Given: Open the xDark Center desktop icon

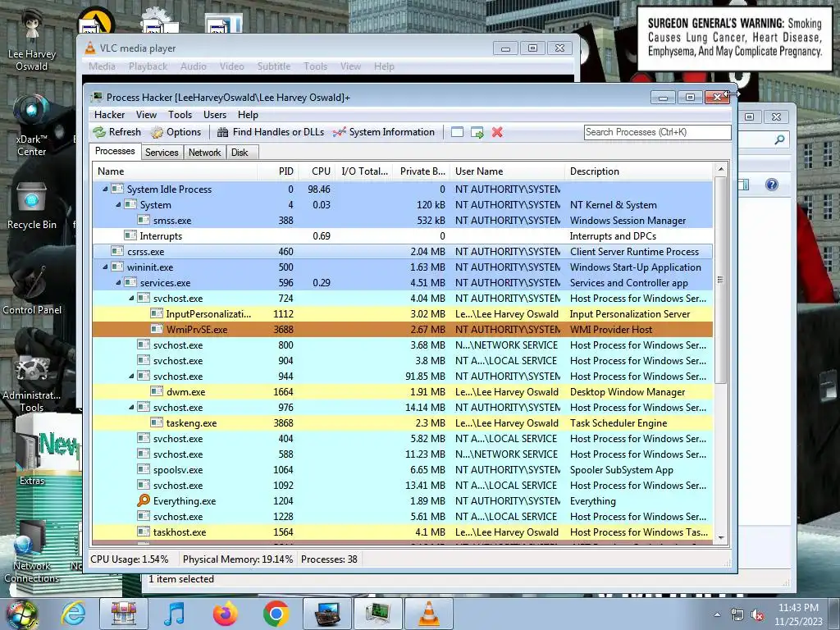Looking at the screenshot, I should tap(32, 126).
